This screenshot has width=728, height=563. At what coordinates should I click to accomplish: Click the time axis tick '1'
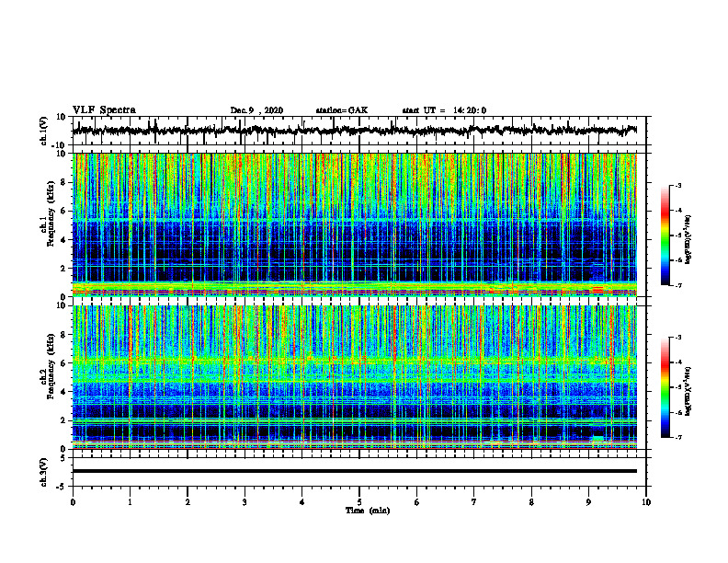point(130,502)
